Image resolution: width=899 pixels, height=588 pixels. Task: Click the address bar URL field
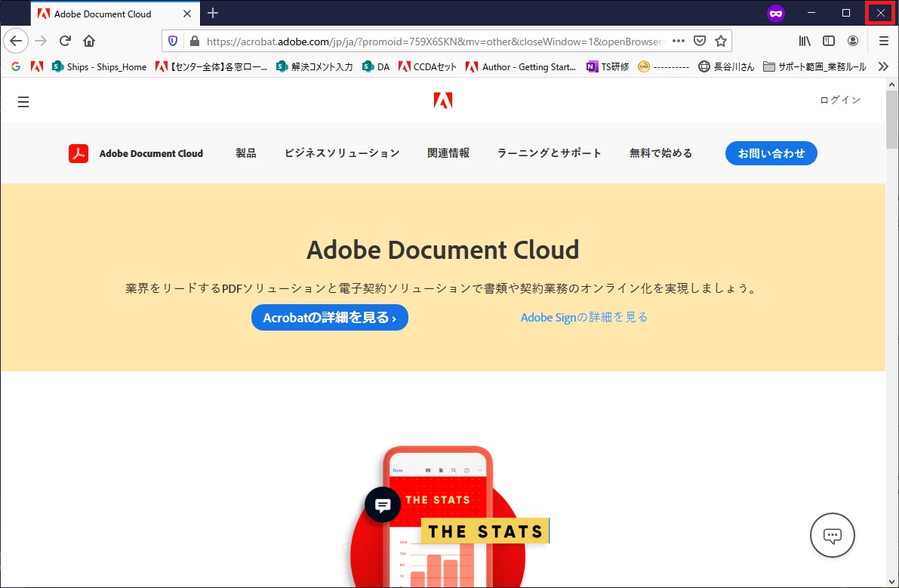pos(436,42)
